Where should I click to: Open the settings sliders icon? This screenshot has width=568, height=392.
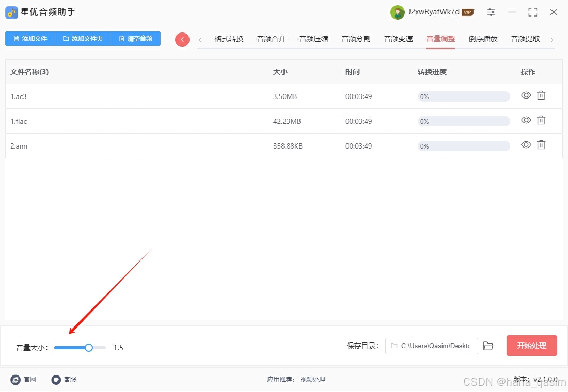point(491,12)
